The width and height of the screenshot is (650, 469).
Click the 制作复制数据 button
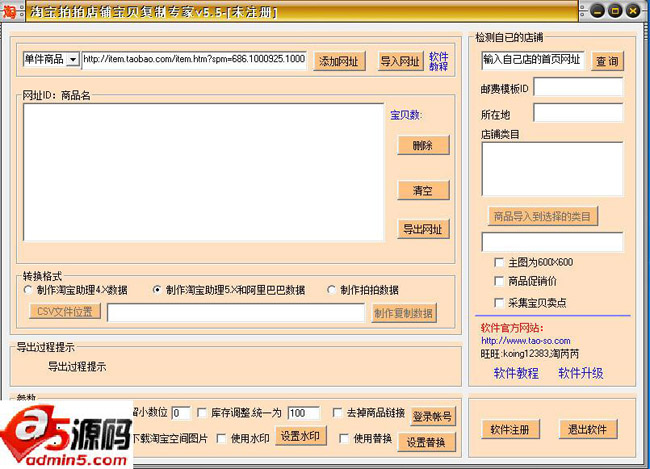pos(403,313)
